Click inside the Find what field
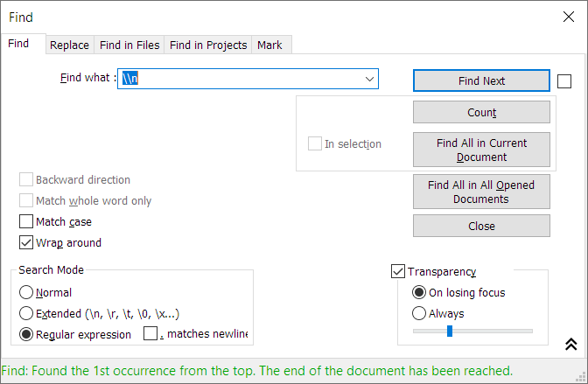This screenshot has height=384, width=588. click(x=240, y=79)
